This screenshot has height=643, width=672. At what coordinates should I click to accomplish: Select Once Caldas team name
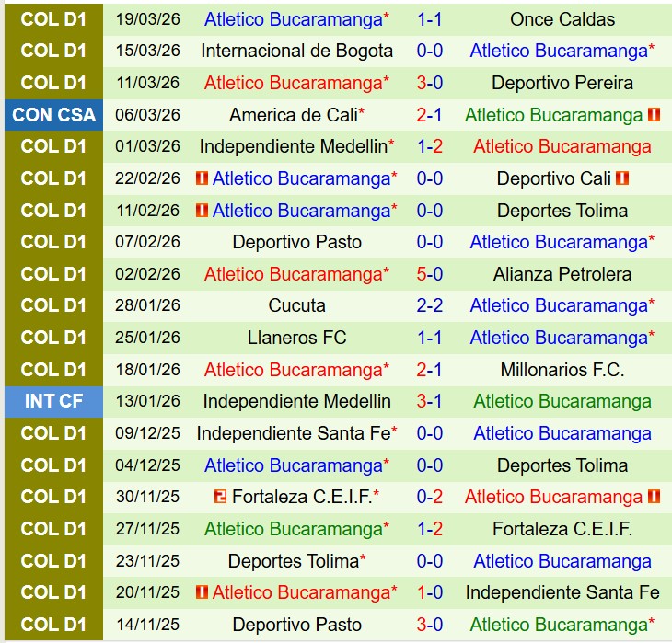coord(562,19)
